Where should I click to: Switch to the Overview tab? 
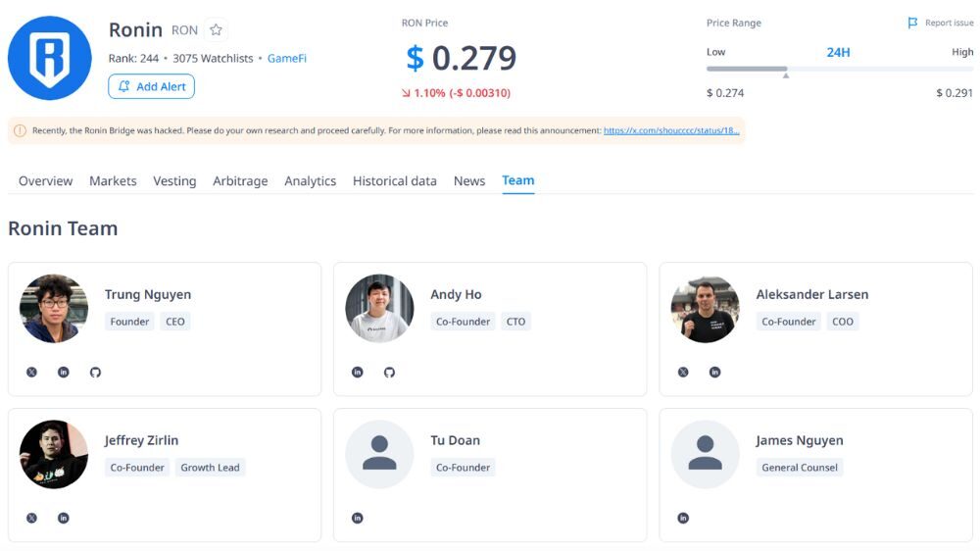(x=45, y=181)
